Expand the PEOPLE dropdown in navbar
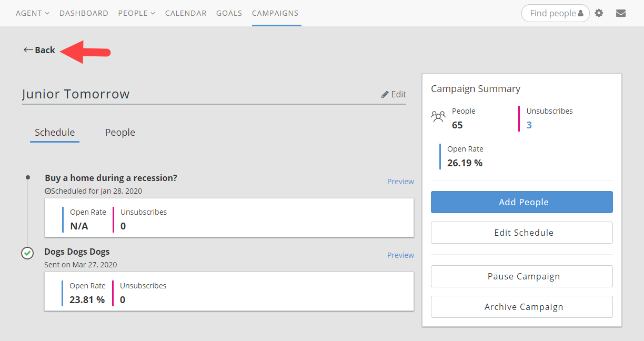 click(136, 13)
